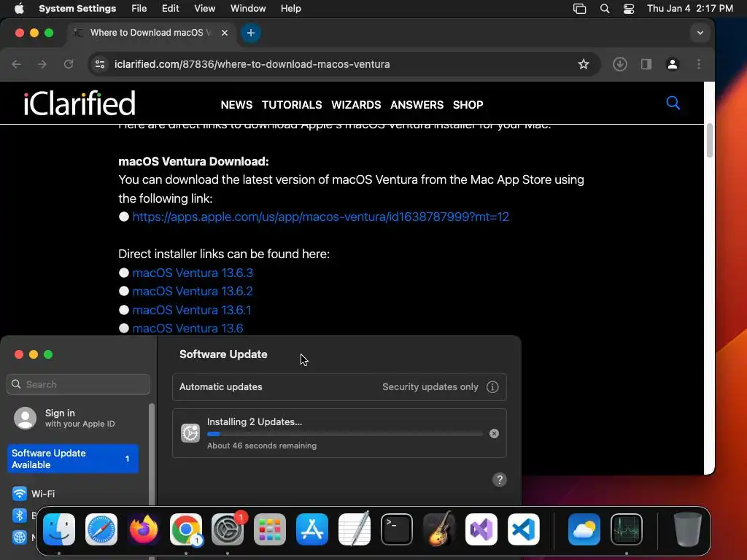Open the Edit menu
This screenshot has height=560, width=747.
(170, 8)
